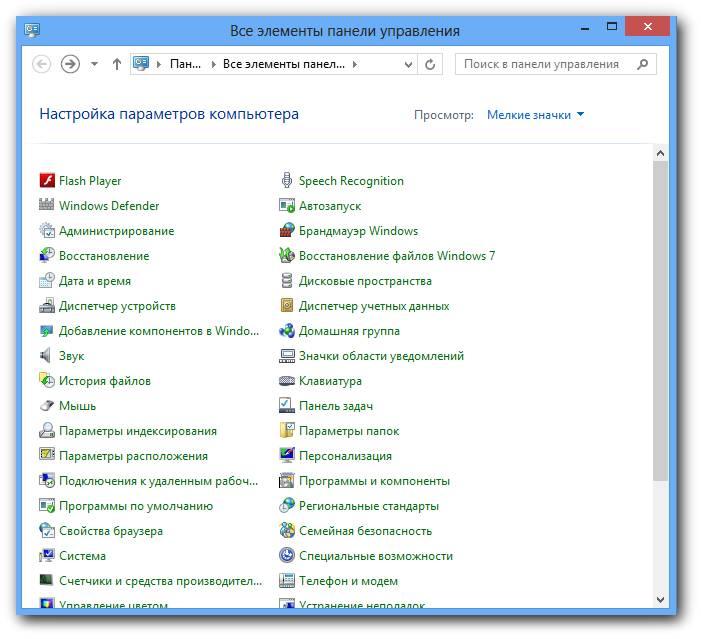Open Значки области уведомлений link
The height and width of the screenshot is (639, 701).
tap(381, 356)
